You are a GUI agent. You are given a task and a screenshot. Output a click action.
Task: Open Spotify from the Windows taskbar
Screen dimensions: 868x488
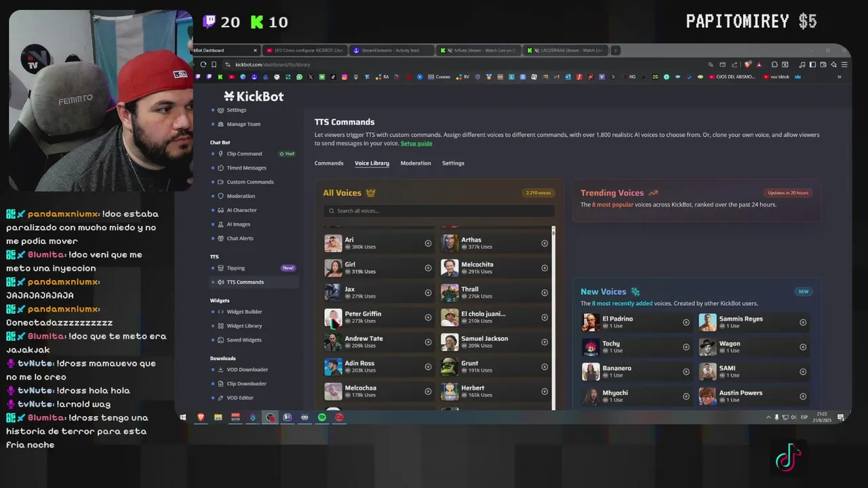pyautogui.click(x=322, y=418)
